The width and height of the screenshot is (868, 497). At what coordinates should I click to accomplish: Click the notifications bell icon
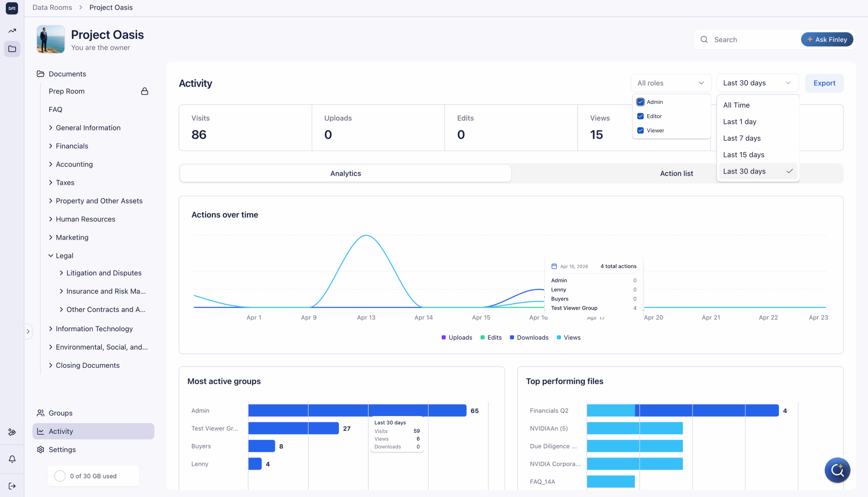(12, 459)
